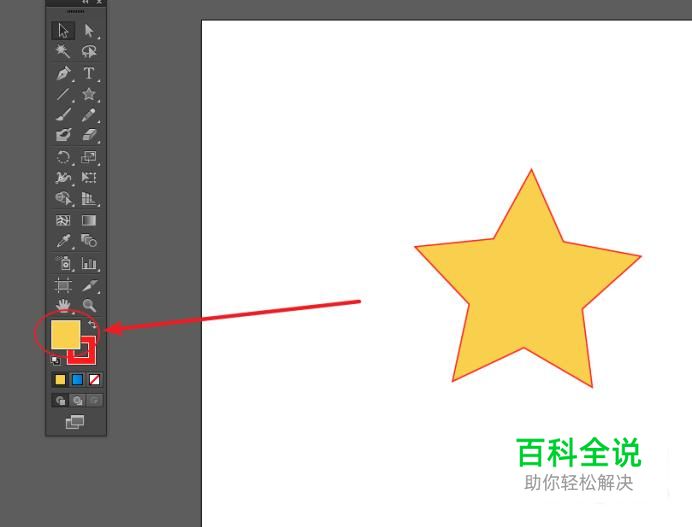692x527 pixels.
Task: Choose the Lasso tool
Action: (89, 51)
